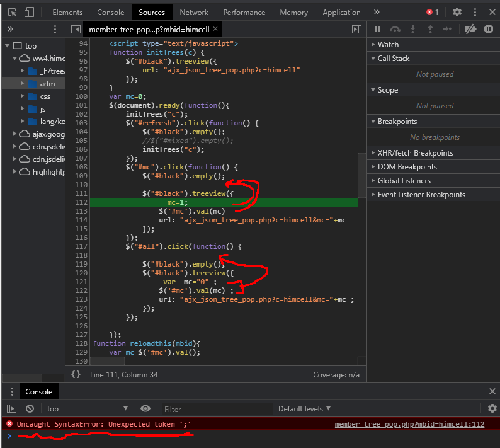The image size is (500, 448).
Task: Click the pause script execution button
Action: [x=378, y=29]
